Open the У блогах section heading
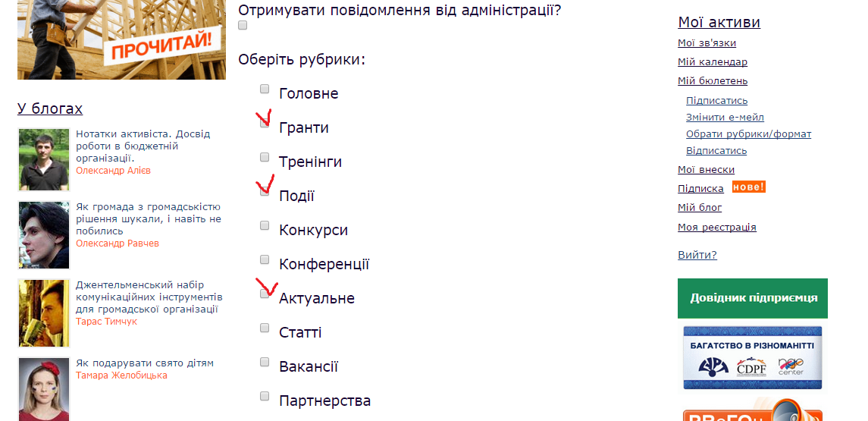 50,108
